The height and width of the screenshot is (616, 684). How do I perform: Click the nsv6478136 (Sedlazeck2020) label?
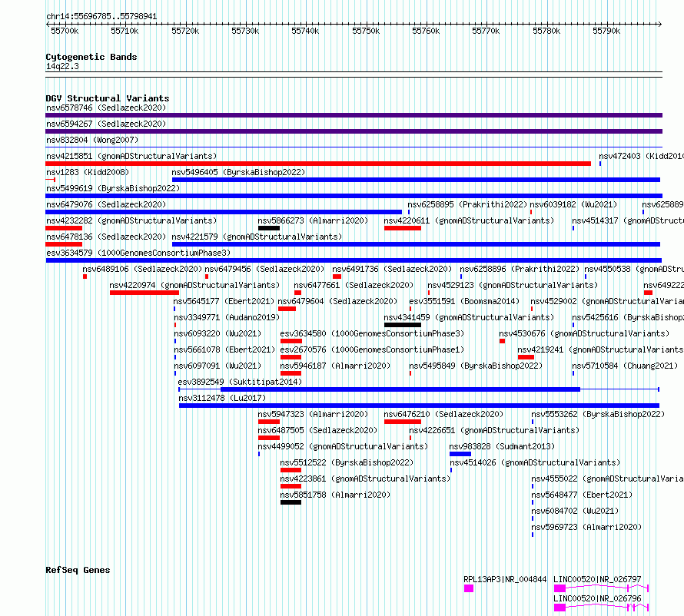[106, 237]
